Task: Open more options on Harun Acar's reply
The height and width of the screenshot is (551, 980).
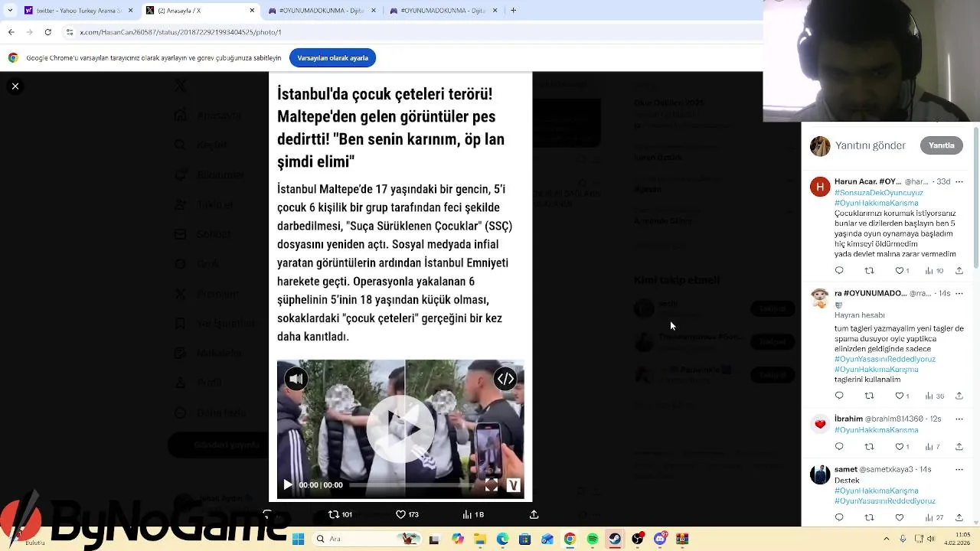Action: [959, 182]
